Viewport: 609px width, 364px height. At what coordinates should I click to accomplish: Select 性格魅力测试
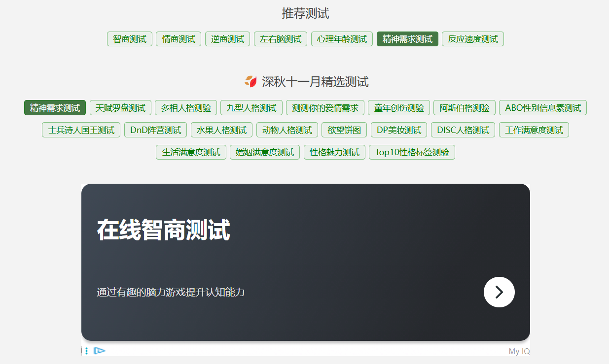334,152
